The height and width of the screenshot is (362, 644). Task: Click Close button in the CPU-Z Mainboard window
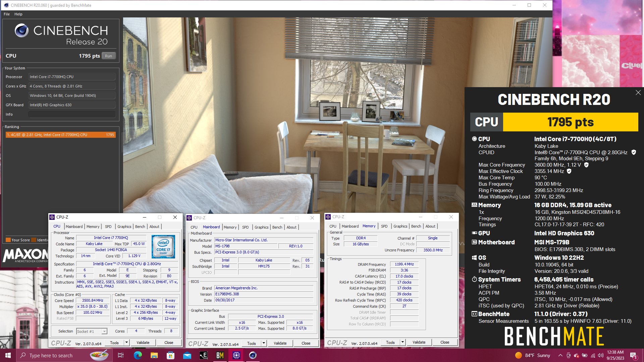coord(306,344)
